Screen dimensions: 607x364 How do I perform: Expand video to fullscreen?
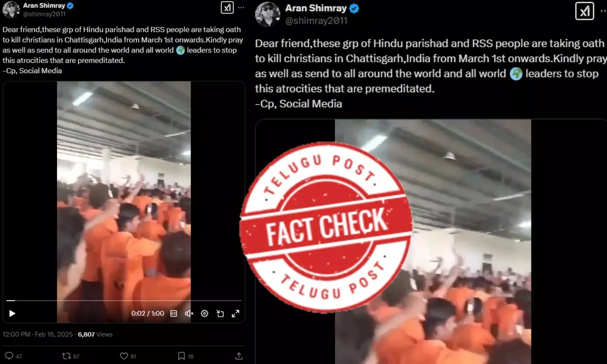236,313
